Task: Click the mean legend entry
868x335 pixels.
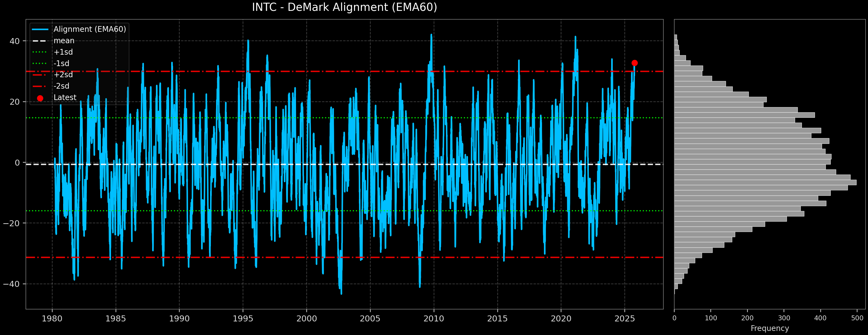Action: (x=64, y=41)
